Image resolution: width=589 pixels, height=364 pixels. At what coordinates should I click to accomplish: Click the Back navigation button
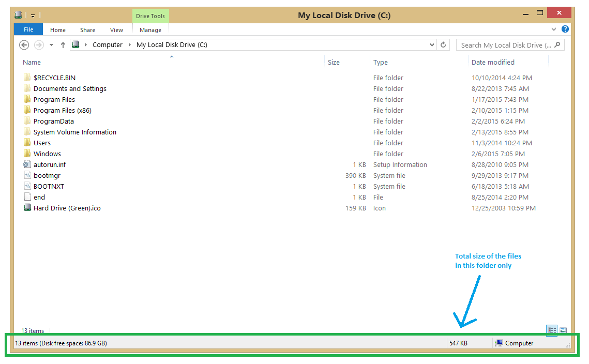coord(24,45)
